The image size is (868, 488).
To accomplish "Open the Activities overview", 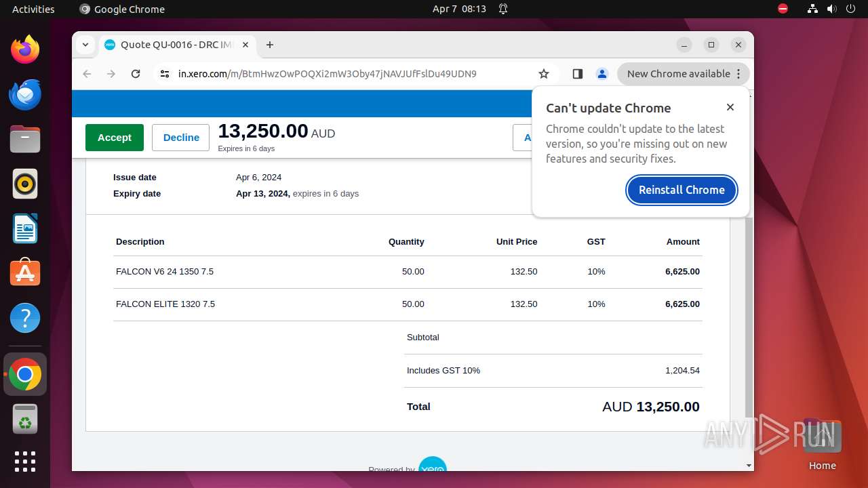I will point(33,9).
